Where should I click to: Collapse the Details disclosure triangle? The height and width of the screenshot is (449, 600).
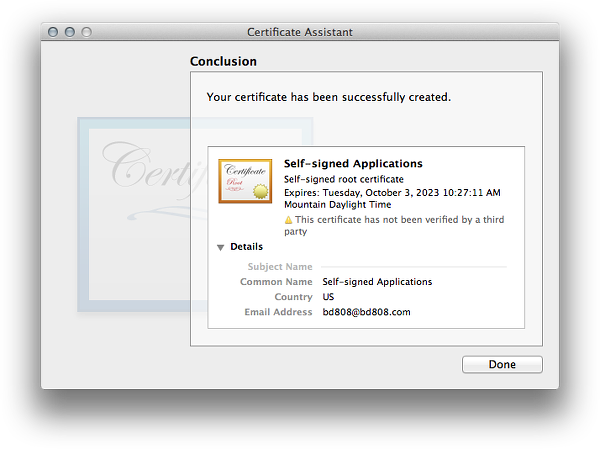click(220, 247)
